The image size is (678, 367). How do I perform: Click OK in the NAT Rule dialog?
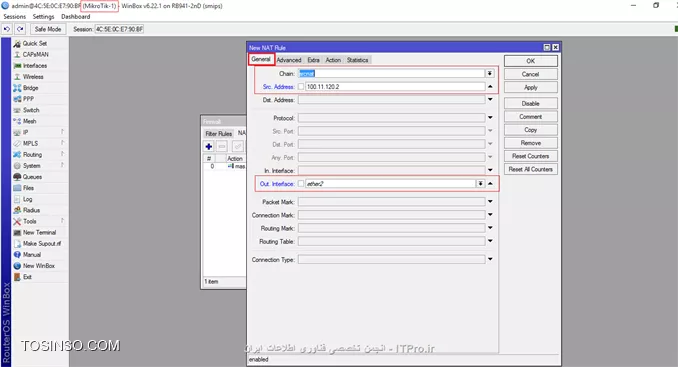click(x=531, y=61)
